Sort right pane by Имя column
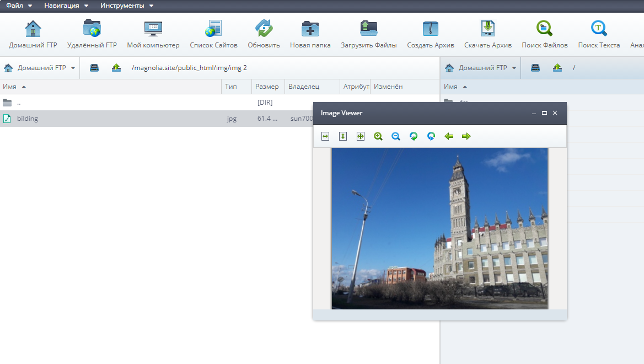The width and height of the screenshot is (644, 364). pos(542,87)
